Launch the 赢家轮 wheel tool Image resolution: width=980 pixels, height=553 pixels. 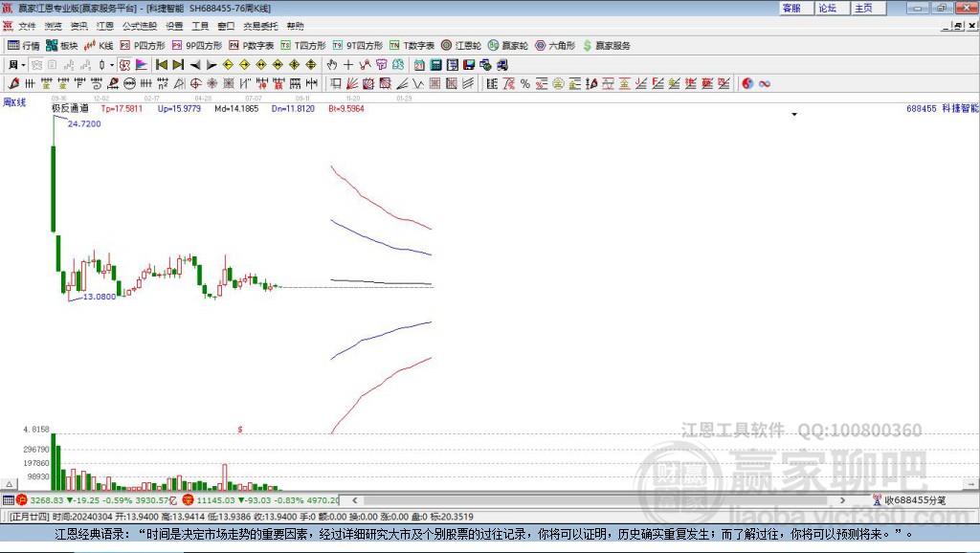click(508, 46)
